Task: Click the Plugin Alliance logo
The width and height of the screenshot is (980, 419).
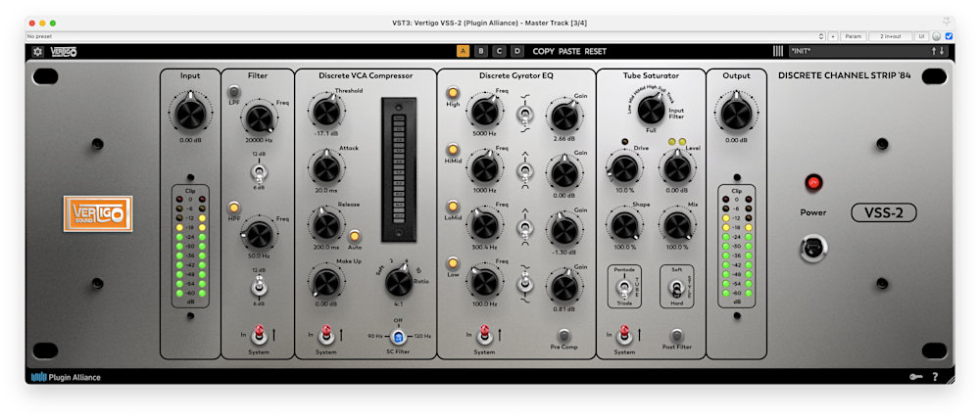Action: point(66,377)
